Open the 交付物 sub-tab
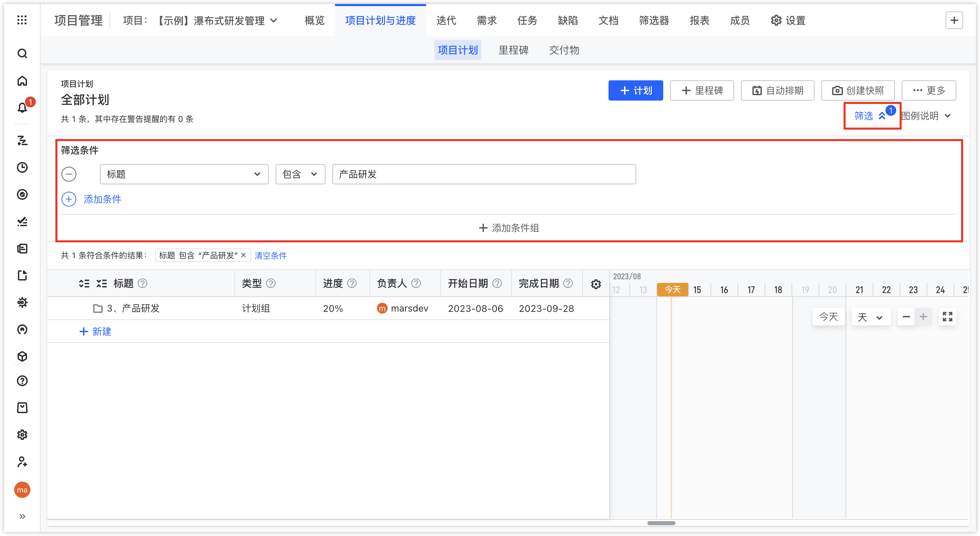 pos(564,50)
